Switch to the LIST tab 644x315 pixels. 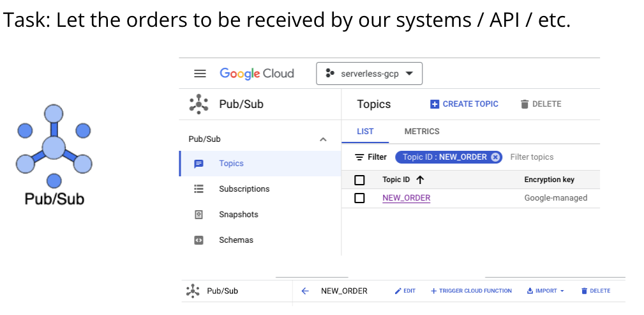pos(365,132)
